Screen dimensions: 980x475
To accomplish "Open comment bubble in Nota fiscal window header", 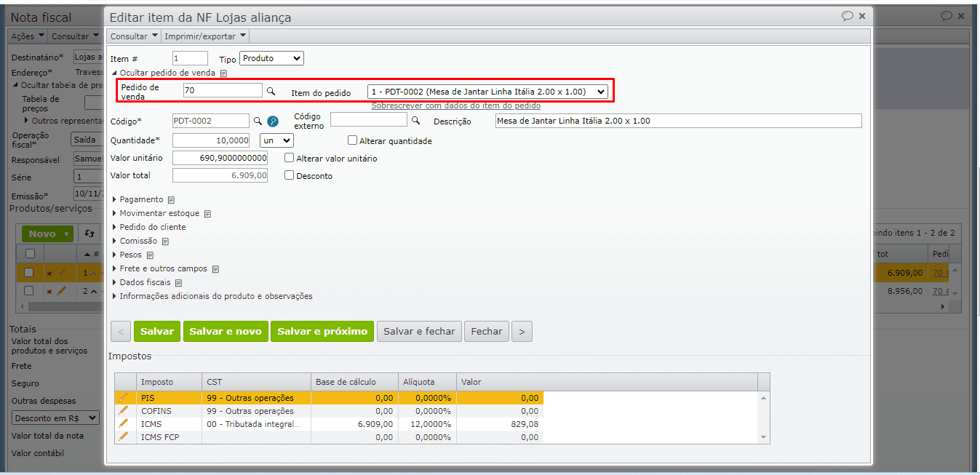I will click(x=947, y=15).
